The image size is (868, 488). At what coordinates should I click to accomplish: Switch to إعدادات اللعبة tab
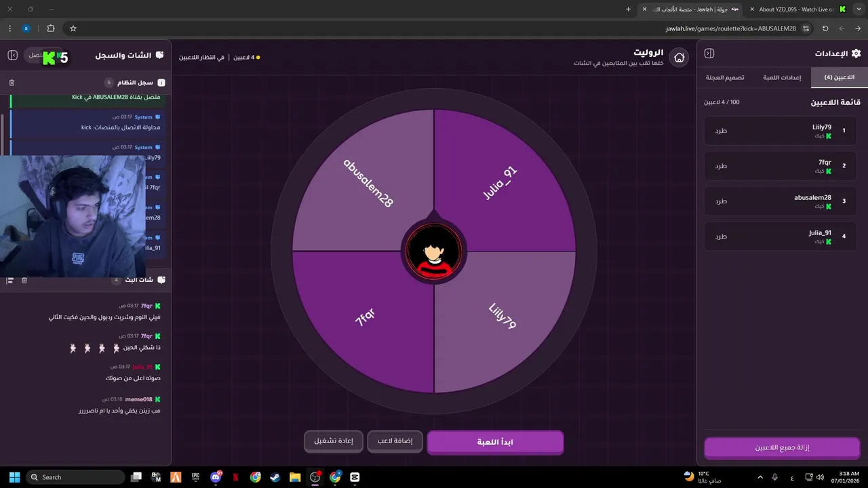(x=782, y=77)
